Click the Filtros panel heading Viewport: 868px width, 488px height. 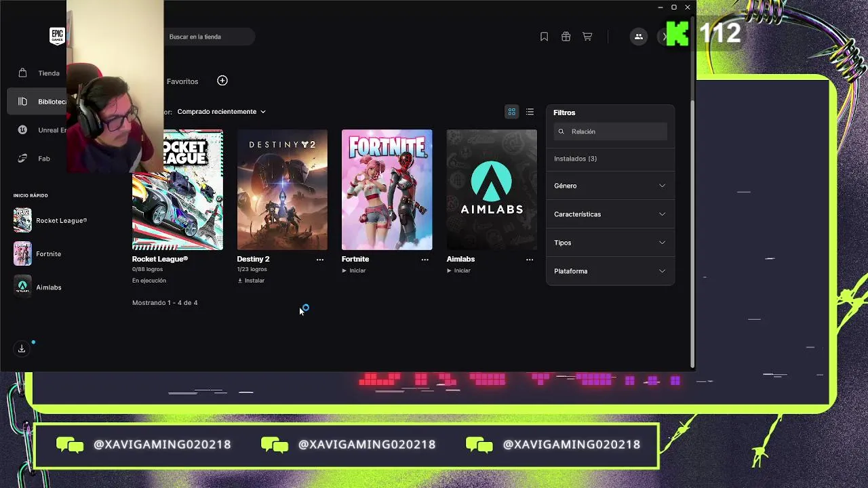(564, 113)
